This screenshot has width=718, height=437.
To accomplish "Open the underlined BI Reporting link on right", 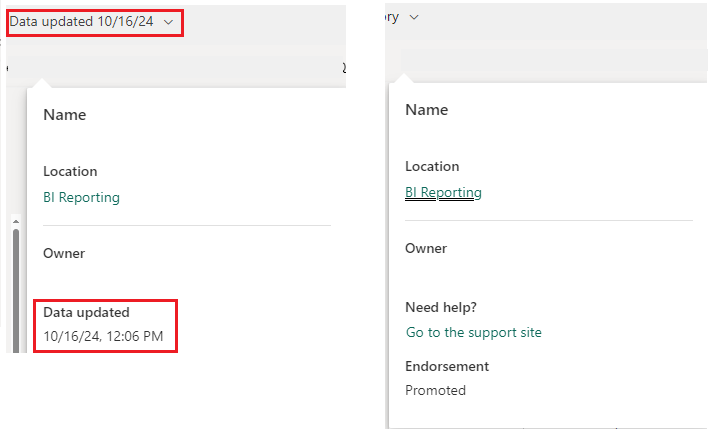I will 443,192.
